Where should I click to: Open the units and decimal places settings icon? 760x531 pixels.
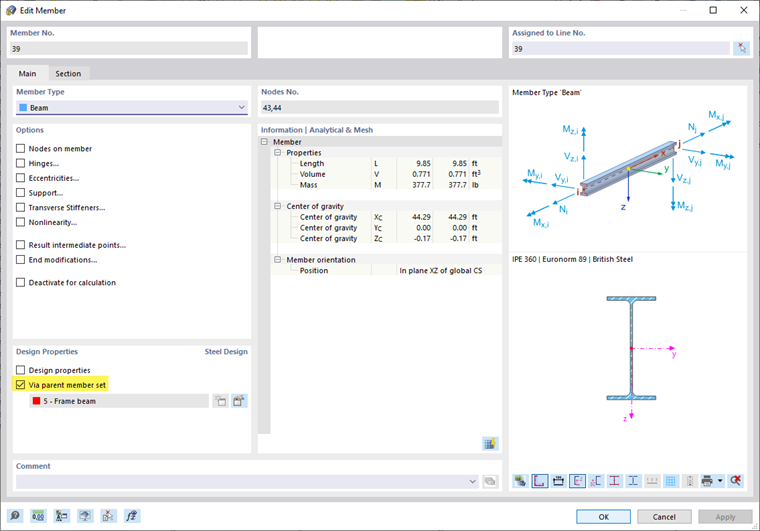click(38, 516)
